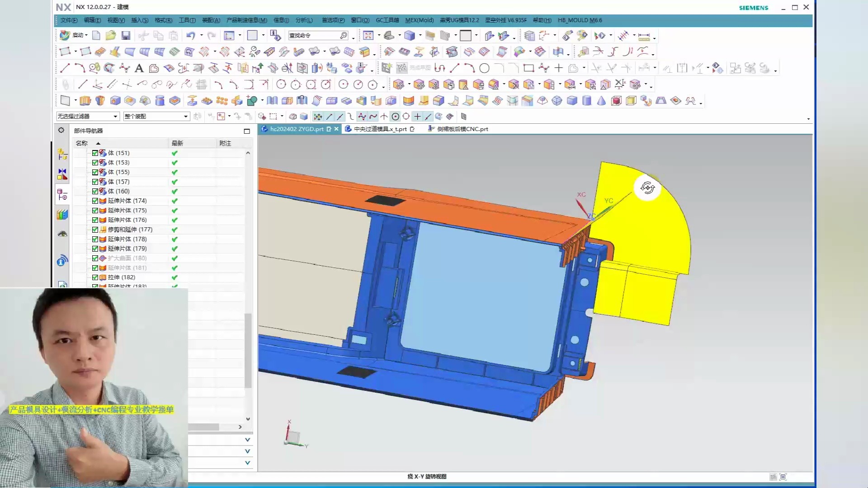Screen dimensions: 868x488
Task: Open the Assembly Navigator sidebar icon
Action: coord(62,154)
